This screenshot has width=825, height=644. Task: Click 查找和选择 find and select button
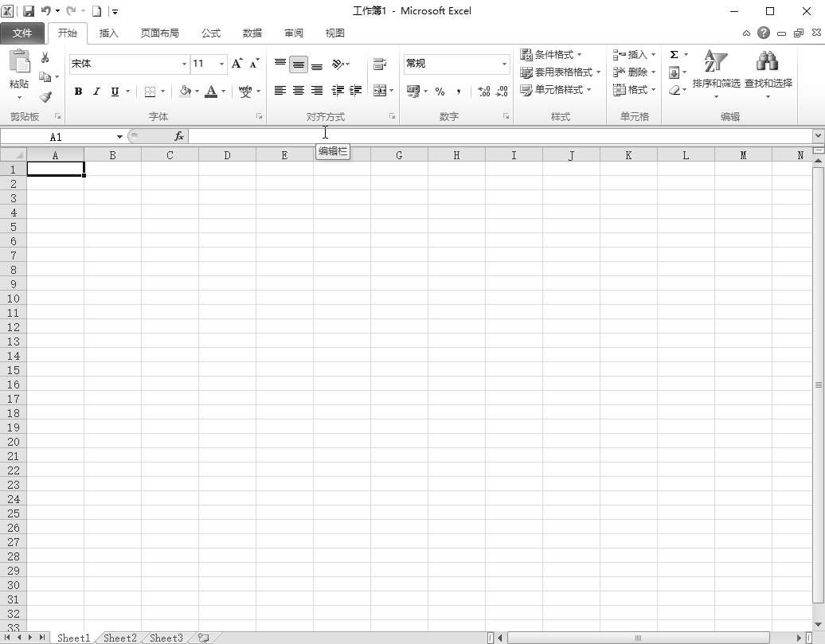pyautogui.click(x=768, y=74)
